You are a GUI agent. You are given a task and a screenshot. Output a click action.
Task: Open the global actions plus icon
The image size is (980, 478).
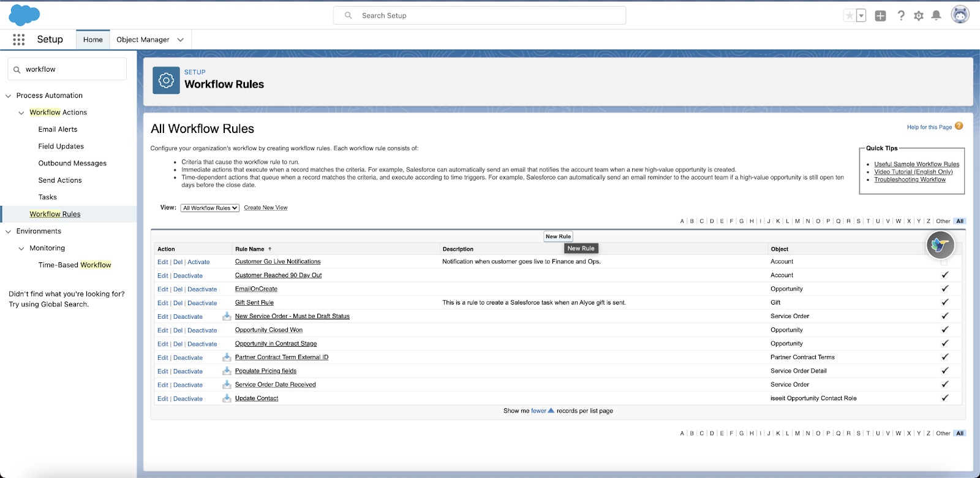tap(880, 16)
